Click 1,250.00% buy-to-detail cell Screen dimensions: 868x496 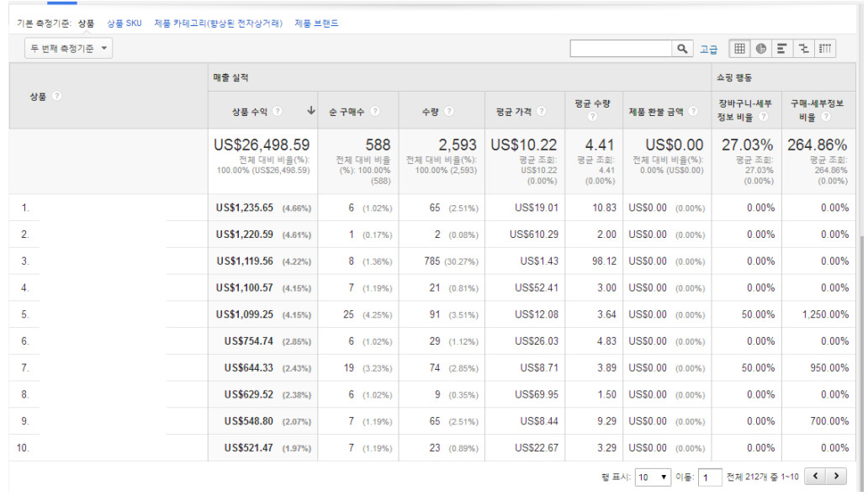click(x=825, y=314)
